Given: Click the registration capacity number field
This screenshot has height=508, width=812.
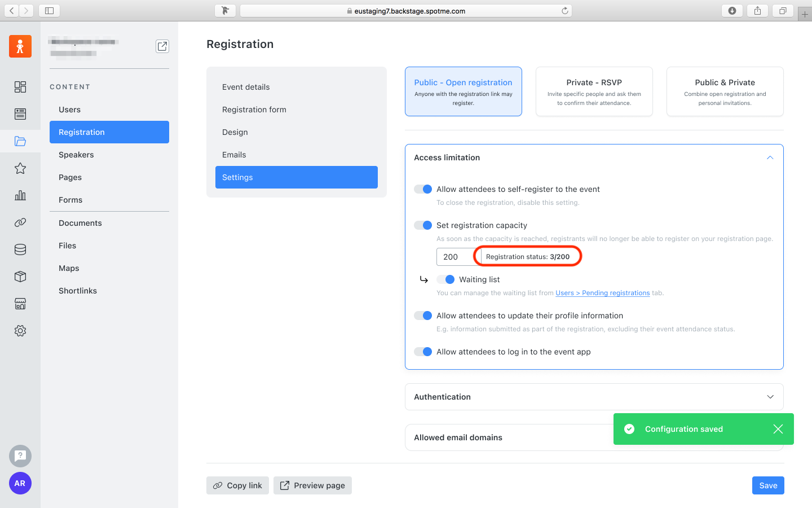Looking at the screenshot, I should (456, 257).
